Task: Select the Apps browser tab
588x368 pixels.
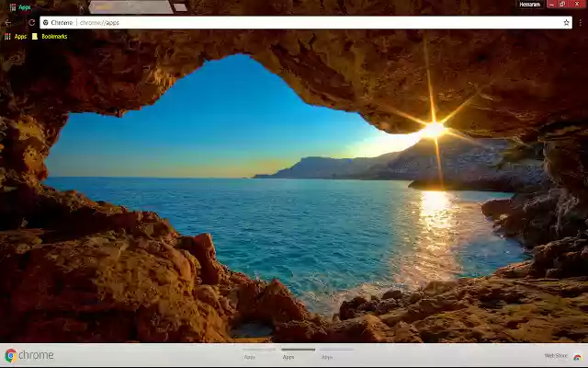Action: coord(45,7)
